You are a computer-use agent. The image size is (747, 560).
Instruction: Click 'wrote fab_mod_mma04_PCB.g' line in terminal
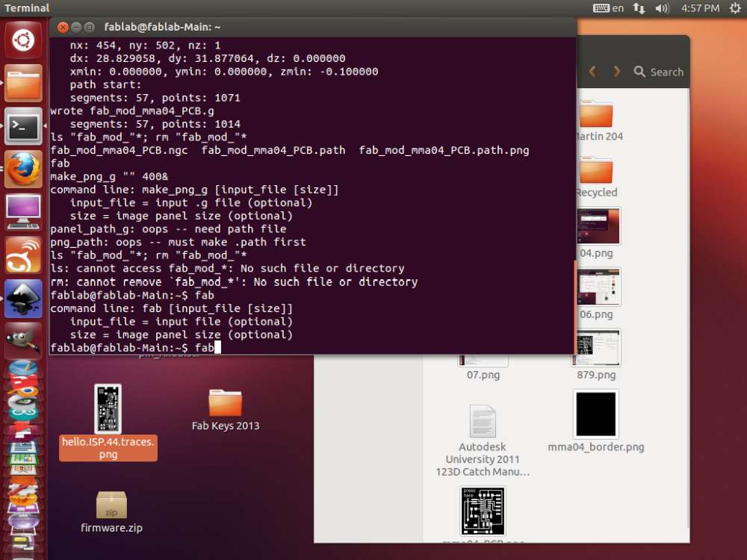pos(132,111)
